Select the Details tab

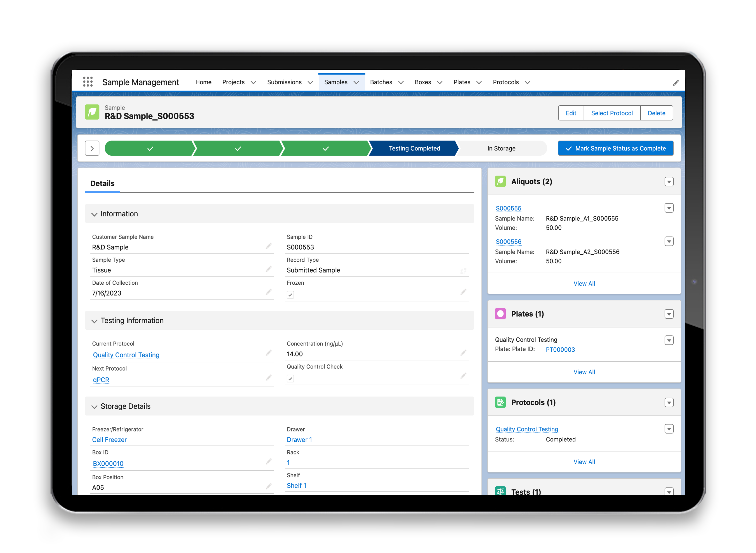[x=102, y=184]
